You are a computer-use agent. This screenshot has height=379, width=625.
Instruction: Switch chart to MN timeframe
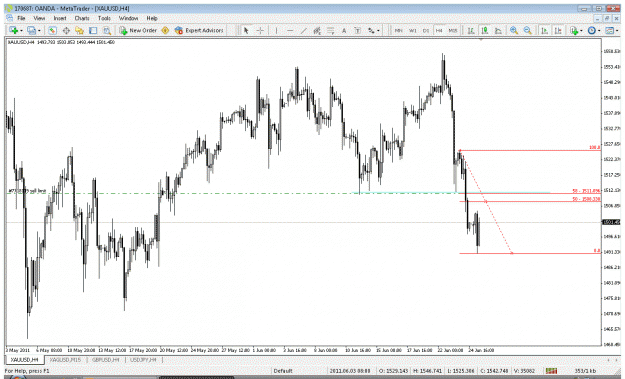398,30
